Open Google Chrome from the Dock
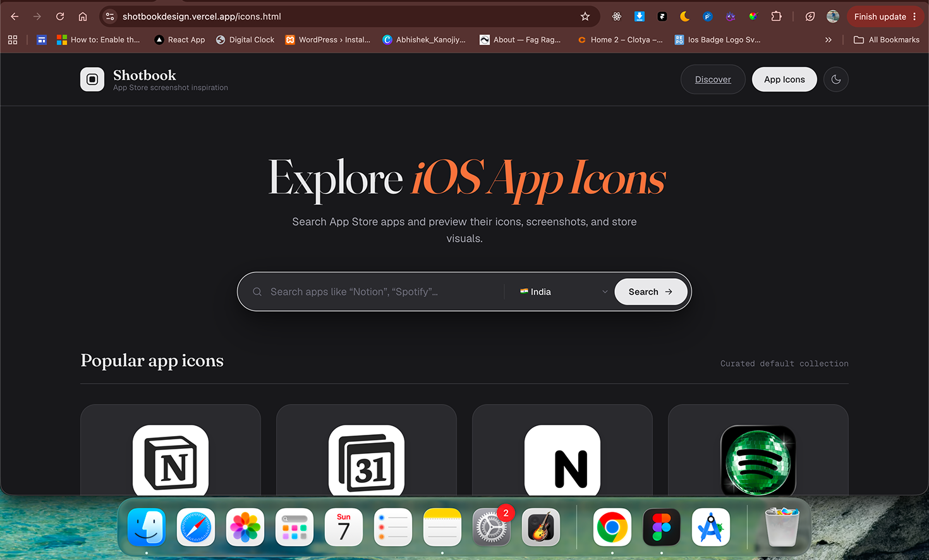This screenshot has height=560, width=929. tap(612, 527)
